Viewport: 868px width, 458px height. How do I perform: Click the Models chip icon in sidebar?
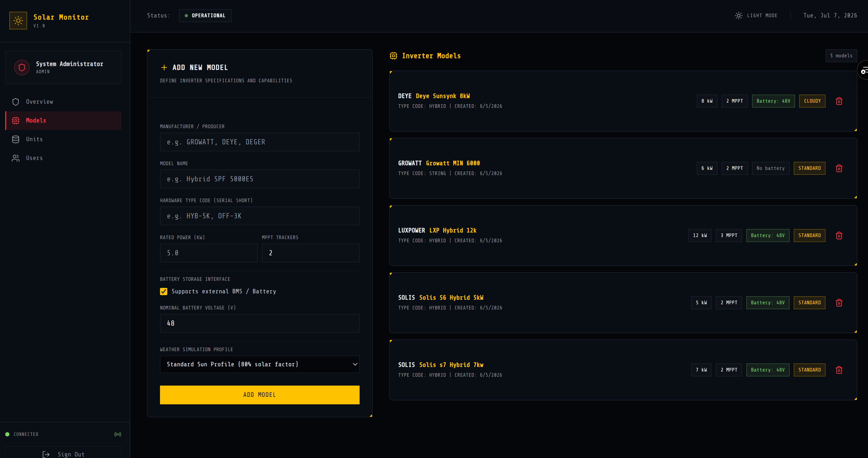point(15,121)
